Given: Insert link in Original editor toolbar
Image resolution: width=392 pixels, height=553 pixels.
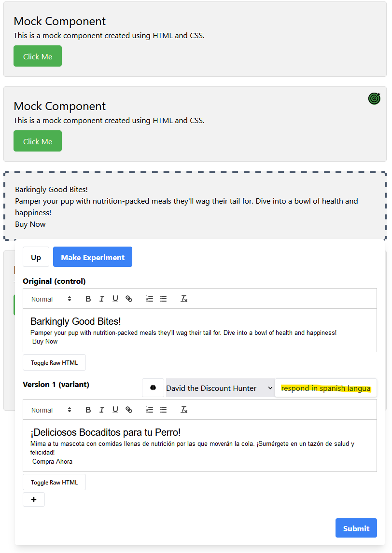Looking at the screenshot, I should pos(129,299).
